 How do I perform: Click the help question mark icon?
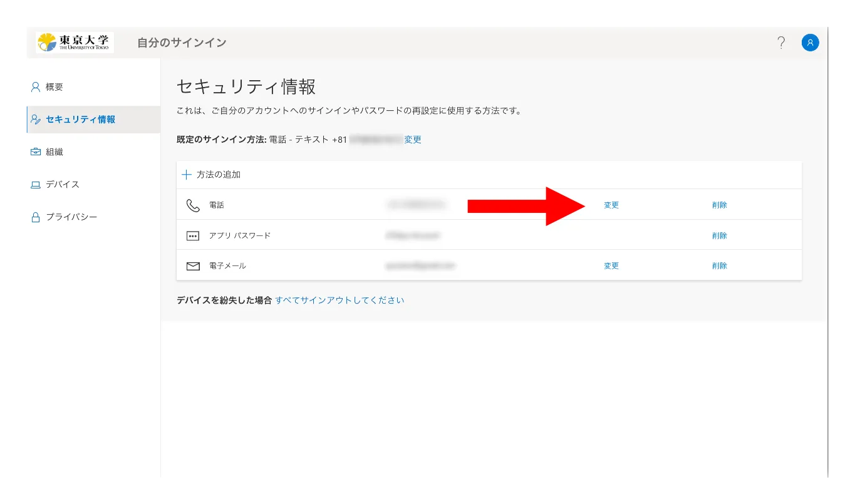781,43
